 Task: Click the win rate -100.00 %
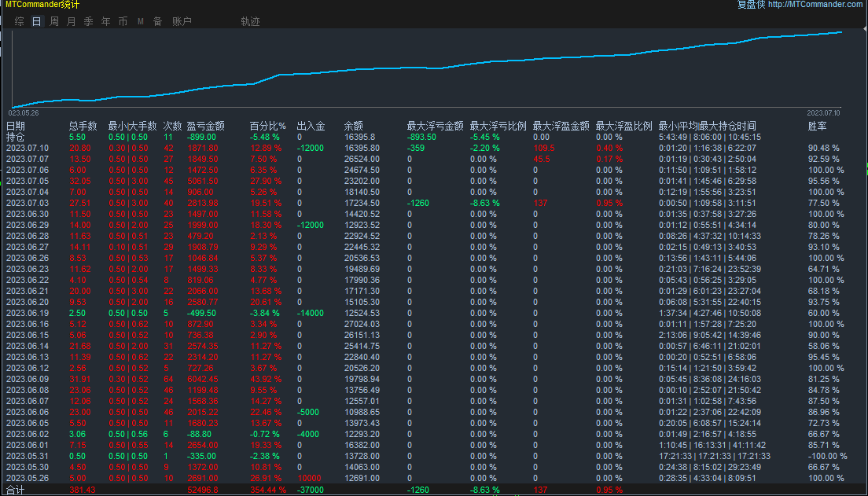(828, 456)
